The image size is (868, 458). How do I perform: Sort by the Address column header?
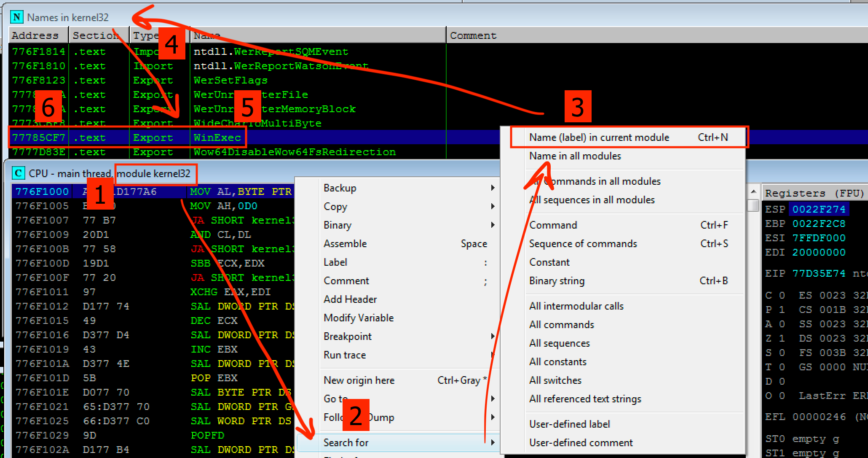[x=35, y=35]
